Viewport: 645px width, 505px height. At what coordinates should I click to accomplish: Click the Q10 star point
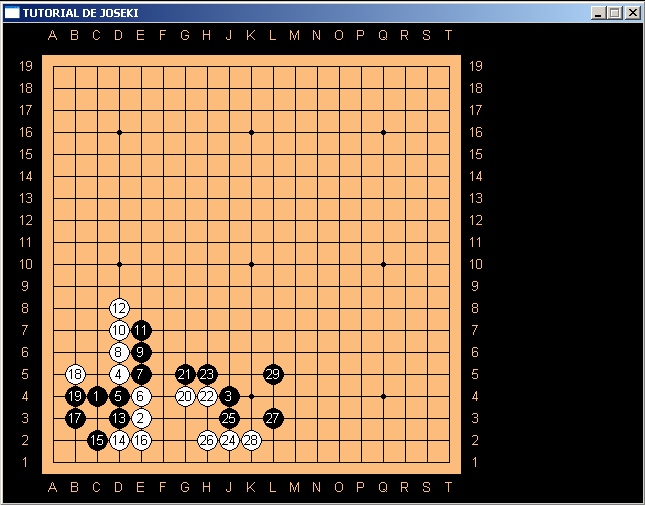click(x=383, y=264)
